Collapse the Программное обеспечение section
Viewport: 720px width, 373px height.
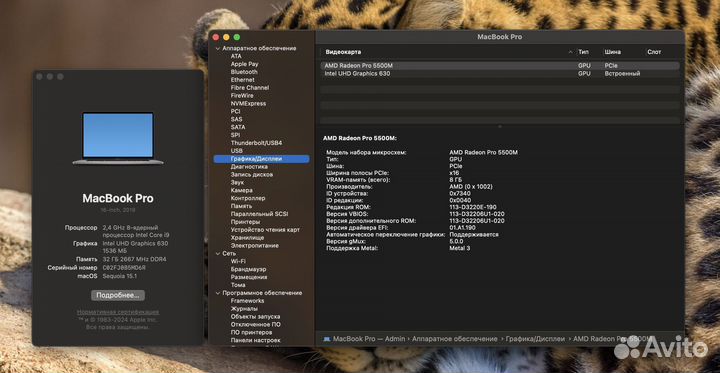pos(218,293)
